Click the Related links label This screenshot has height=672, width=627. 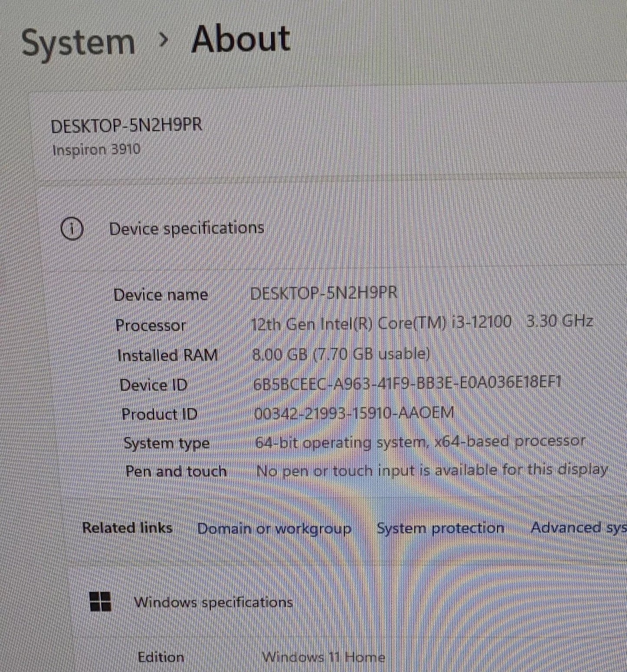point(127,528)
